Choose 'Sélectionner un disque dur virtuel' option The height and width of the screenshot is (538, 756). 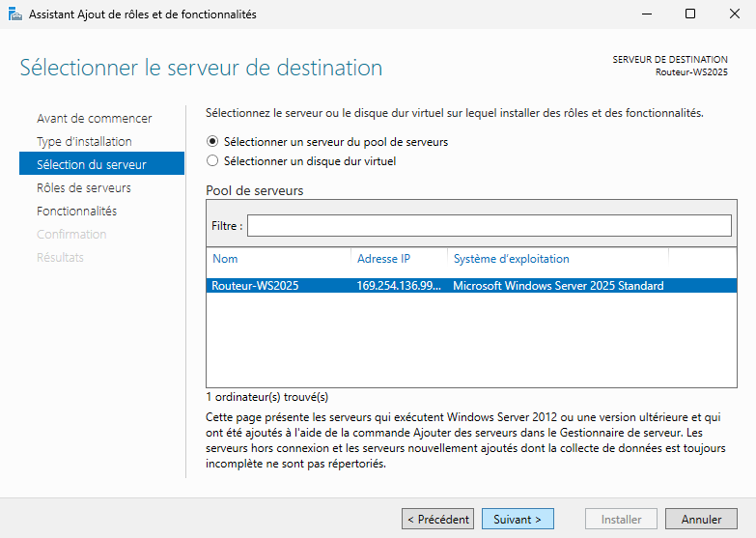point(212,161)
